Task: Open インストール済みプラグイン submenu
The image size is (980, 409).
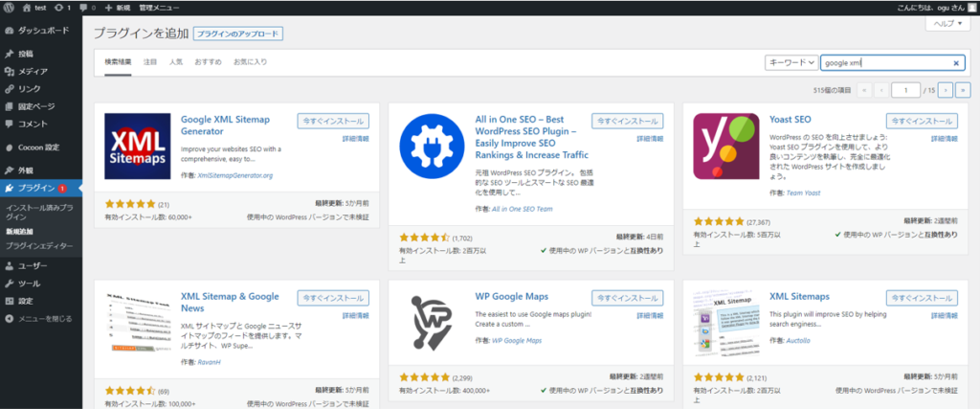Action: click(x=38, y=212)
